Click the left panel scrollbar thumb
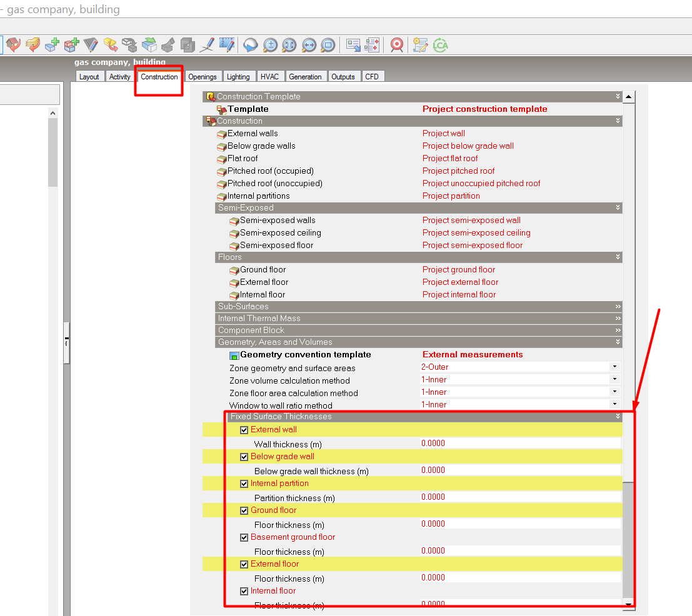This screenshot has width=692, height=616. pos(53,152)
